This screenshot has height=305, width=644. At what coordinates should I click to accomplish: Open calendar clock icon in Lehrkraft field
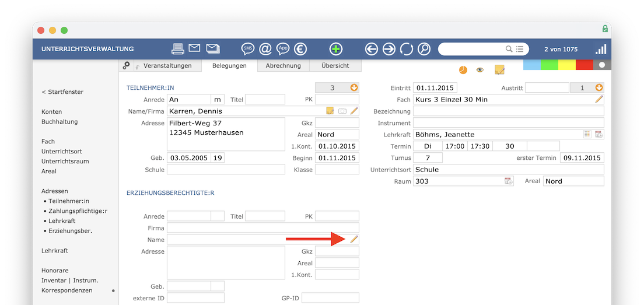tap(599, 134)
